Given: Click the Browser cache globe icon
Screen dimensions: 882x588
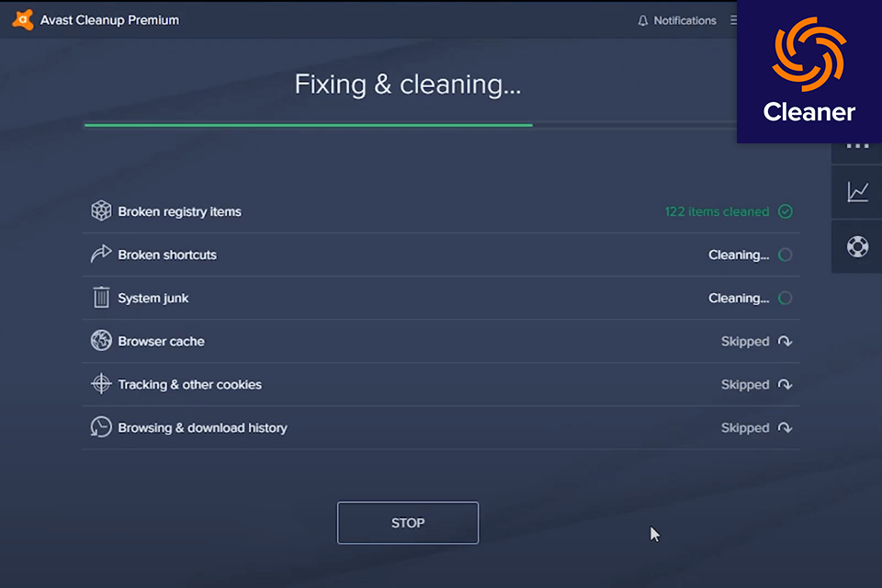Looking at the screenshot, I should click(x=101, y=341).
